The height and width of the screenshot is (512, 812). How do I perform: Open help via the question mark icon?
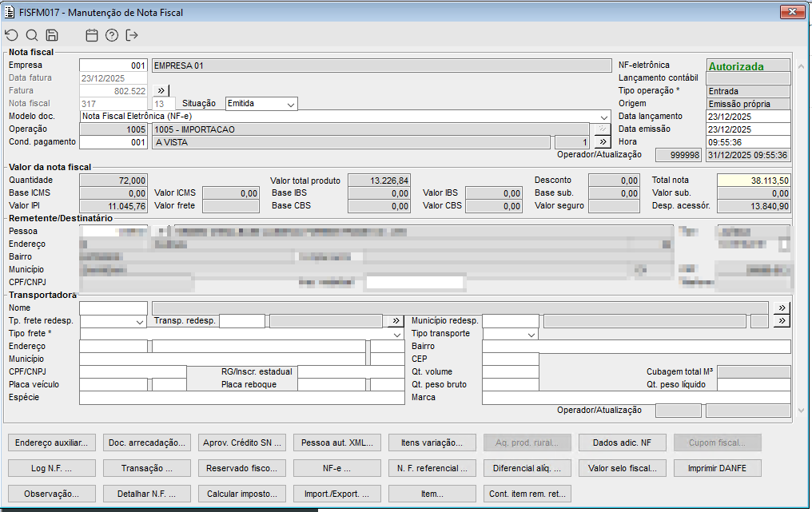[x=112, y=35]
